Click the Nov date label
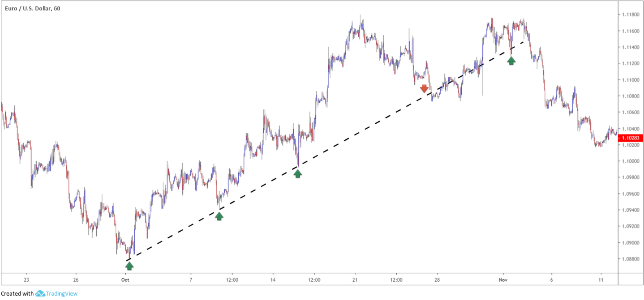 (503, 280)
